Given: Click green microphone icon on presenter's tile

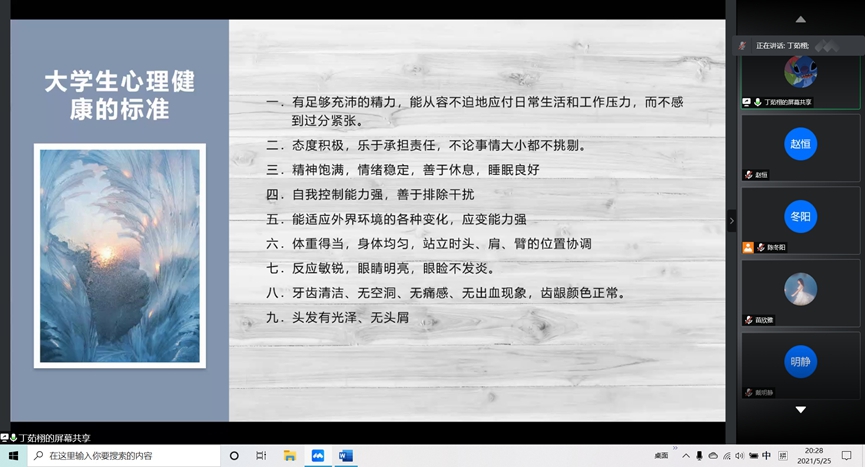Looking at the screenshot, I should pos(757,102).
